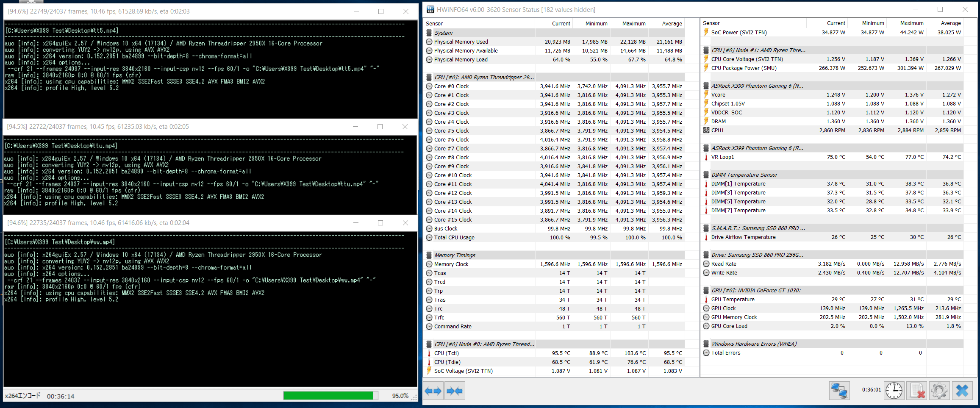Select the CPU [#0] Node #0 group row
The image size is (980, 408).
tap(555, 344)
